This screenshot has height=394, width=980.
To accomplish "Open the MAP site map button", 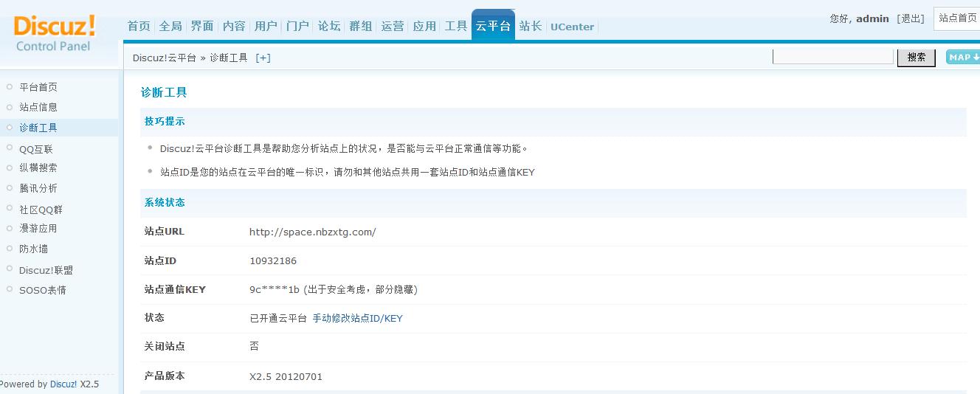I will [x=963, y=57].
